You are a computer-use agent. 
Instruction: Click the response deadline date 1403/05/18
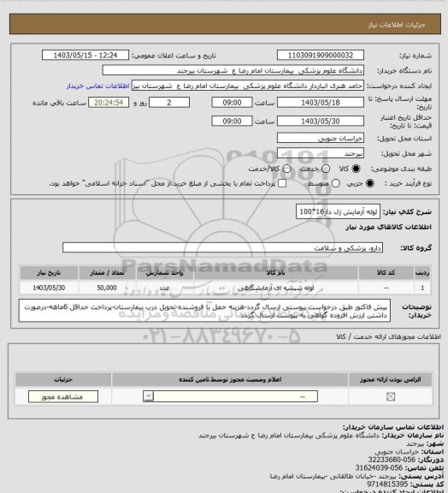tap(321, 103)
